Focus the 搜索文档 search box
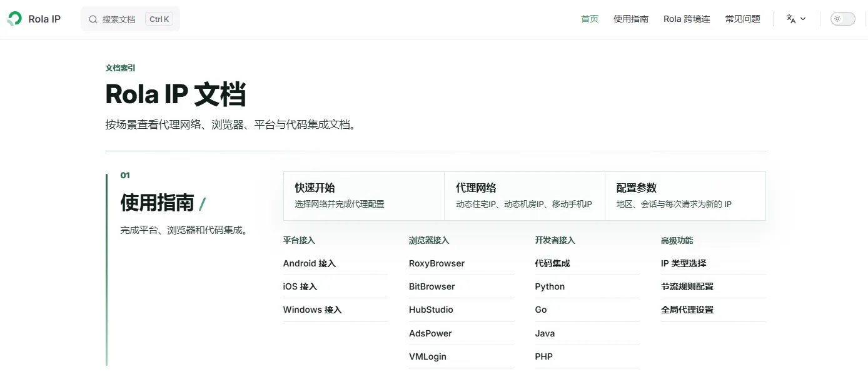The height and width of the screenshot is (389, 868). coord(130,19)
